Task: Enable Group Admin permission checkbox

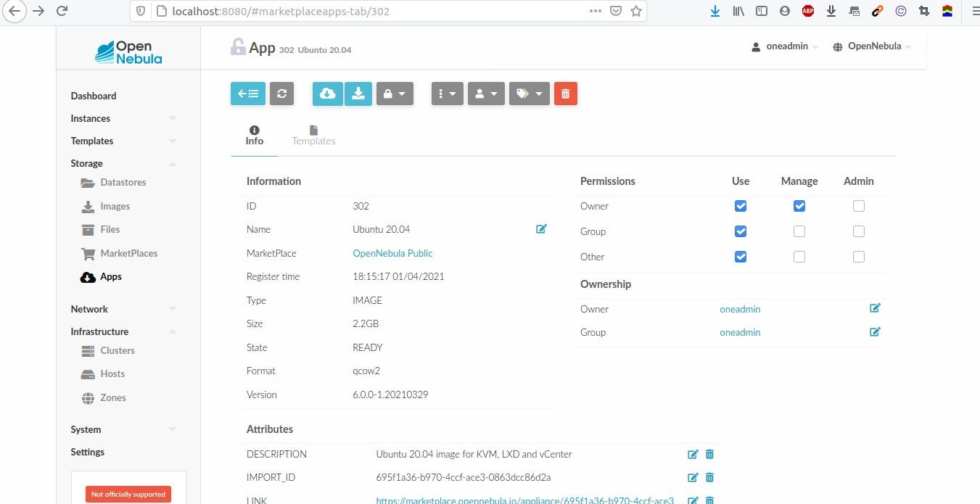Action: 859,231
